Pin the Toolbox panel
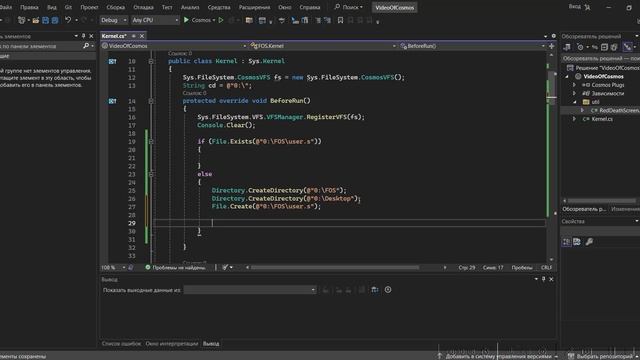 pyautogui.click(x=84, y=36)
